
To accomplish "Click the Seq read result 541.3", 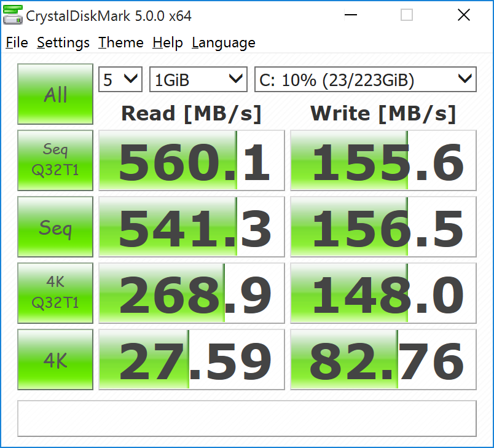I will (x=192, y=227).
